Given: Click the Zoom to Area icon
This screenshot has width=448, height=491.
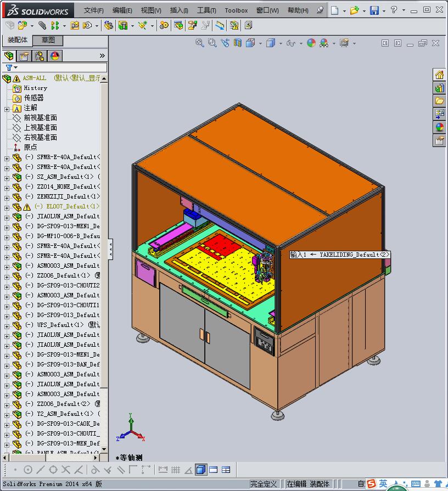Looking at the screenshot, I should [212, 43].
